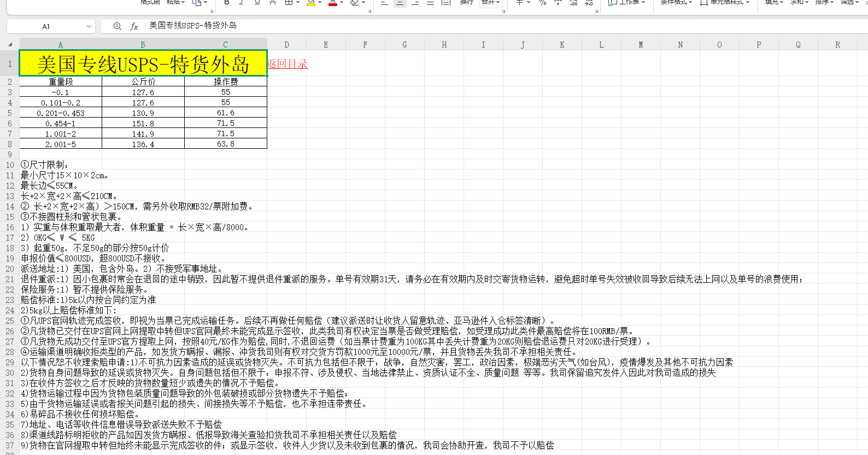Apply underline with the U icon
The width and height of the screenshot is (868, 455).
point(257,3)
